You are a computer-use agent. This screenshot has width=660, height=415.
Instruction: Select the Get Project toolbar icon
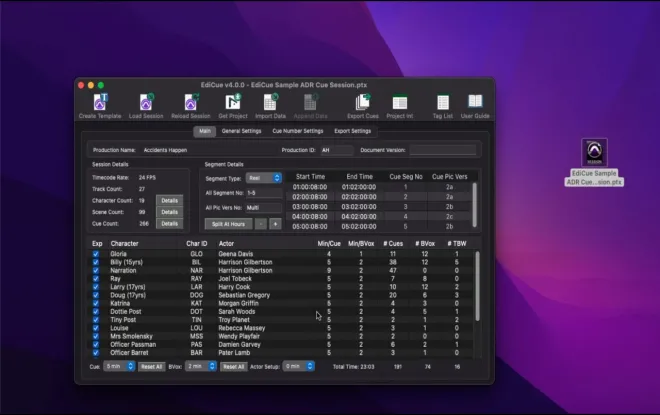(233, 106)
